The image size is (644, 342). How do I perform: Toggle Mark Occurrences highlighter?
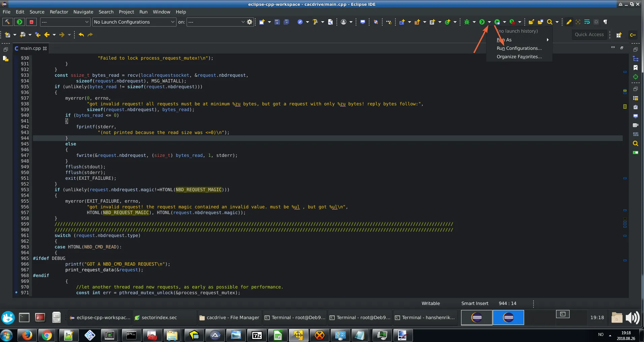569,22
